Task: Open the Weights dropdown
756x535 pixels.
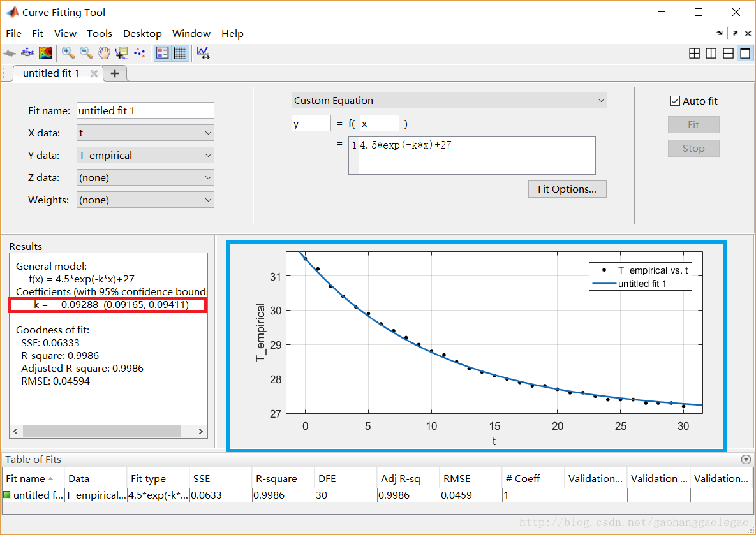Action: pyautogui.click(x=145, y=200)
